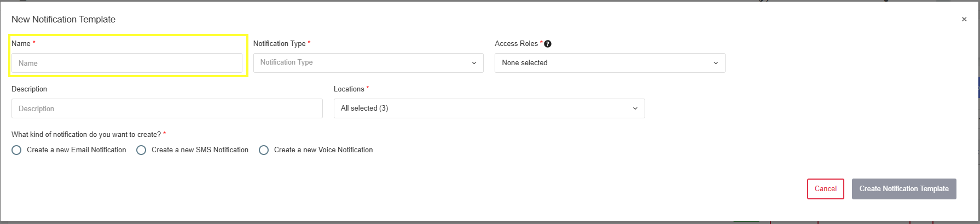The width and height of the screenshot is (980, 224).
Task: Pick the new Voice Notification radio button
Action: (264, 150)
